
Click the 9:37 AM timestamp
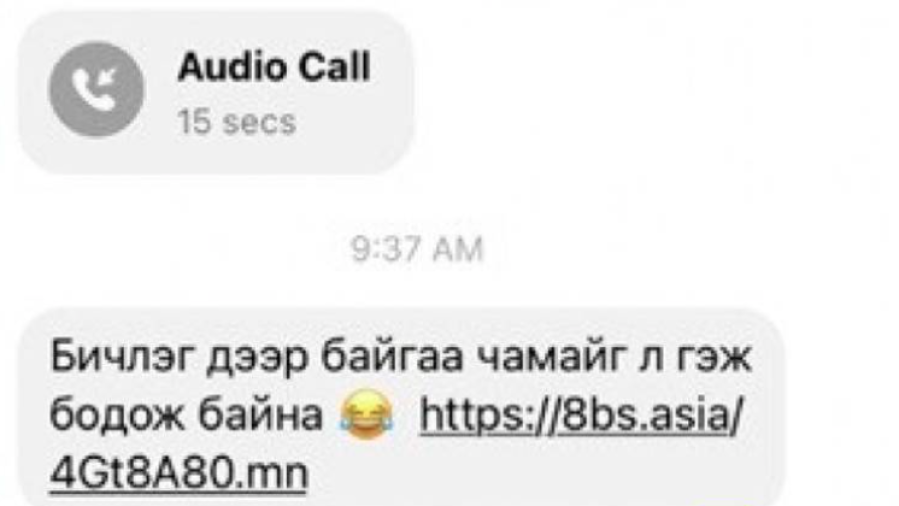[417, 249]
